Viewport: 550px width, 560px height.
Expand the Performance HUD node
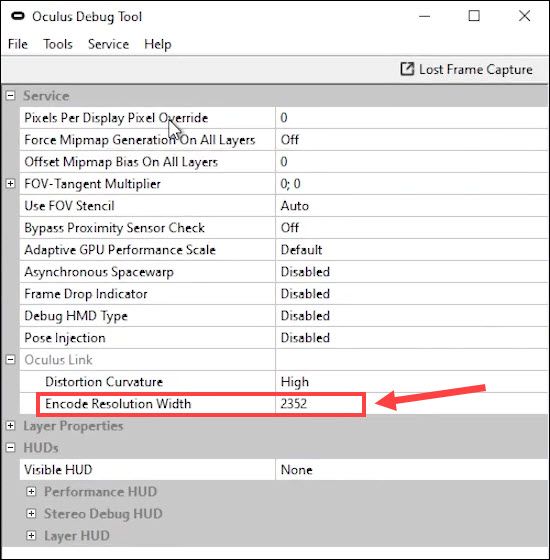[x=31, y=491]
